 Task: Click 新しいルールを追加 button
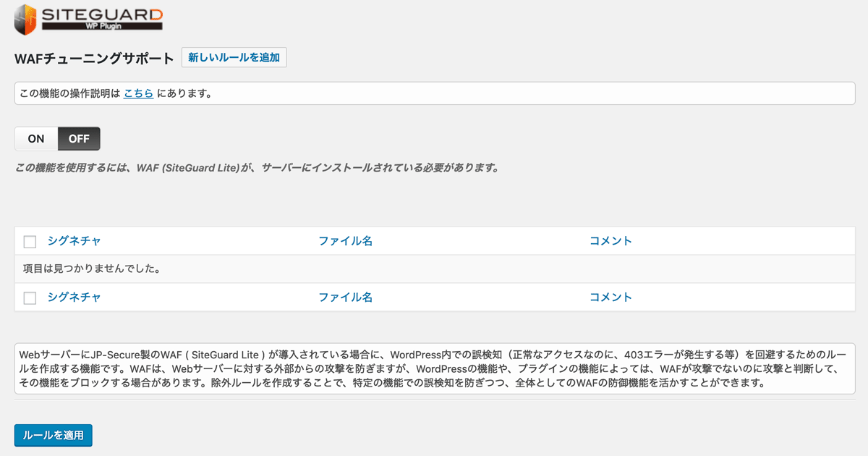pos(234,57)
